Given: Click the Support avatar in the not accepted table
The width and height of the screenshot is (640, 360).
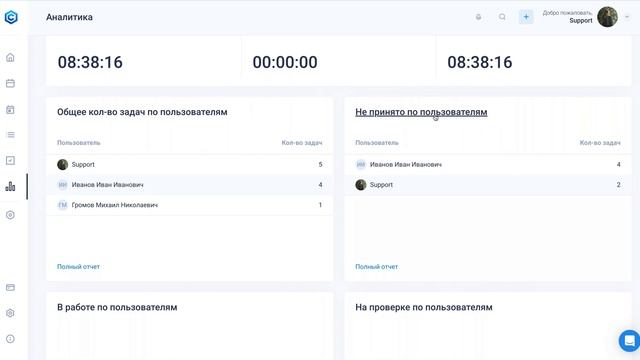Looking at the screenshot, I should pos(361,185).
